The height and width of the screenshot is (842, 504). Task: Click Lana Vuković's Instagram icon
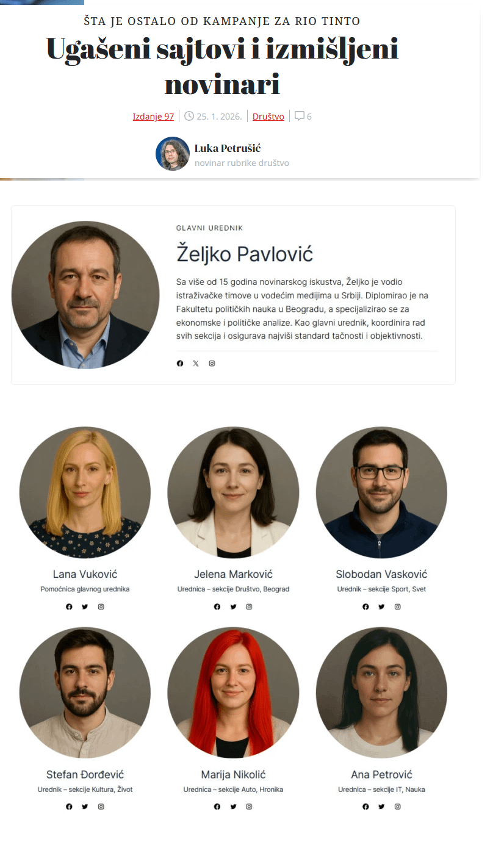tap(101, 606)
